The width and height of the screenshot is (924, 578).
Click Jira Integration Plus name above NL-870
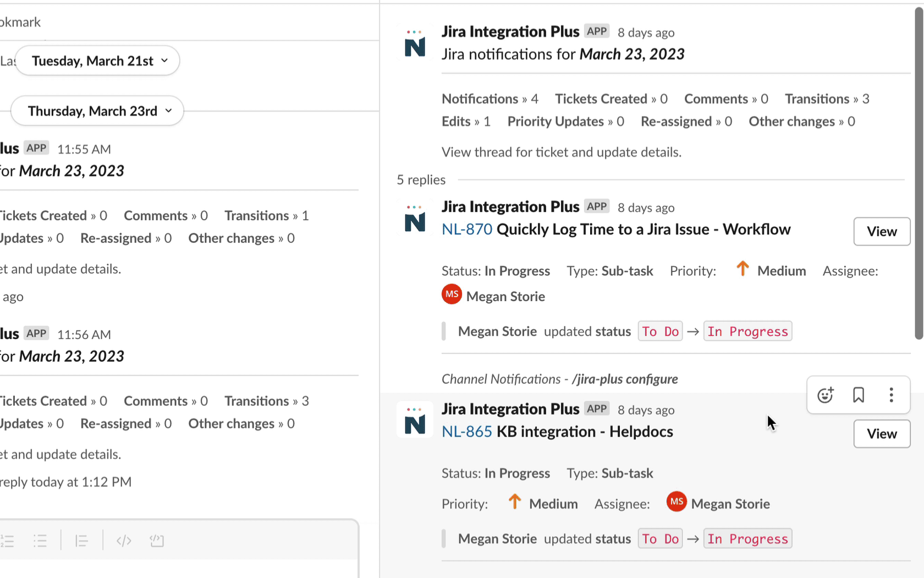(x=510, y=206)
